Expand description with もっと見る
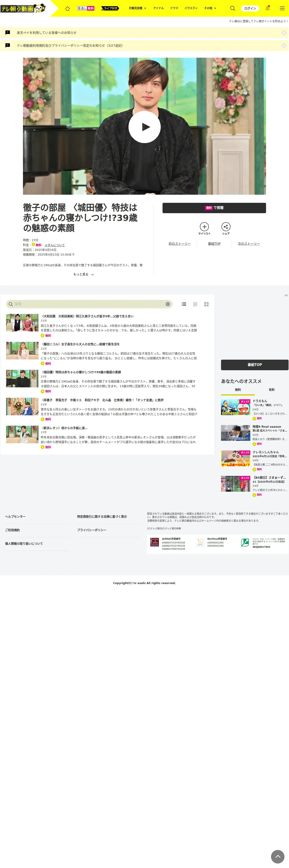 tap(84, 274)
